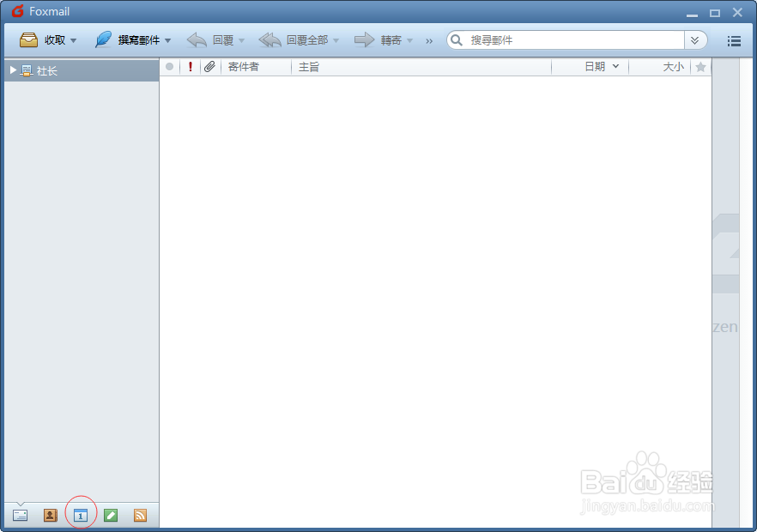Toggle the 日期 sort direction arrow
The width and height of the screenshot is (757, 532).
point(615,66)
